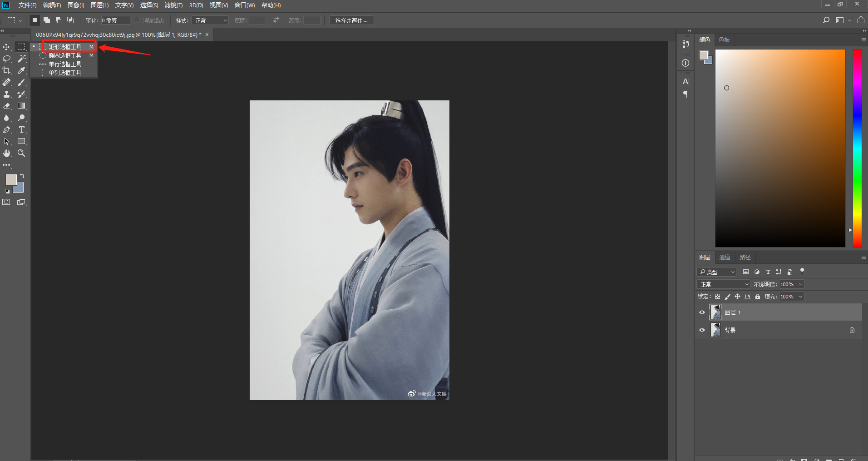Open the 图像 Image menu
The image size is (868, 461).
(x=76, y=5)
